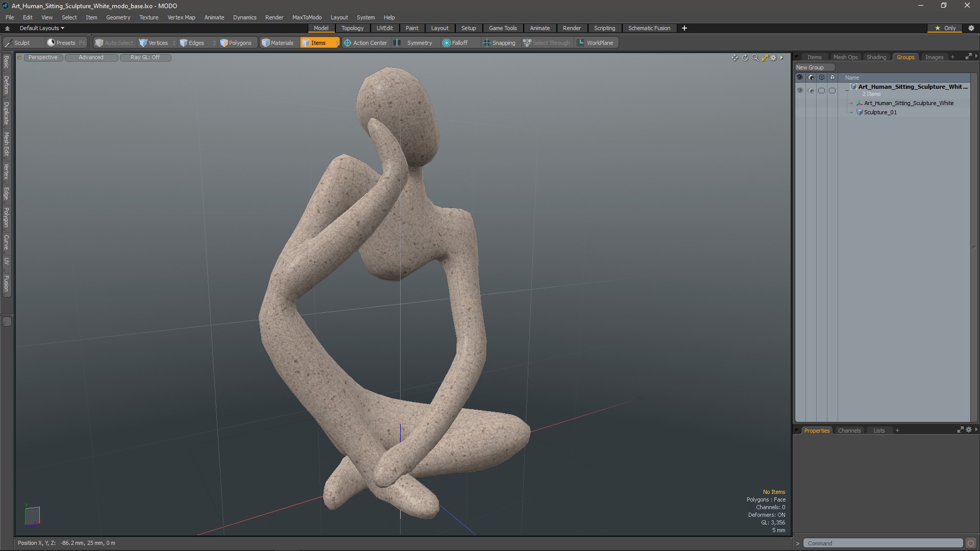The image size is (980, 551).
Task: Click the viewport zoom magnifier icon
Action: (x=755, y=58)
